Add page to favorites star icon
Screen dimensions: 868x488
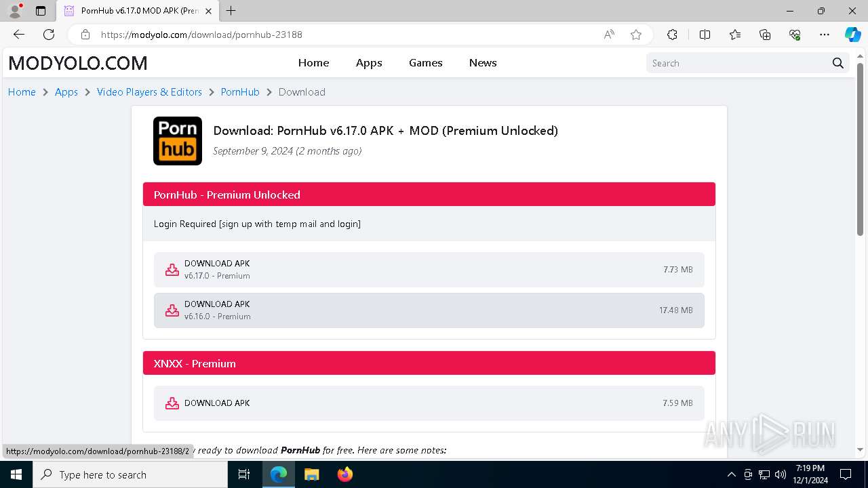pos(636,35)
